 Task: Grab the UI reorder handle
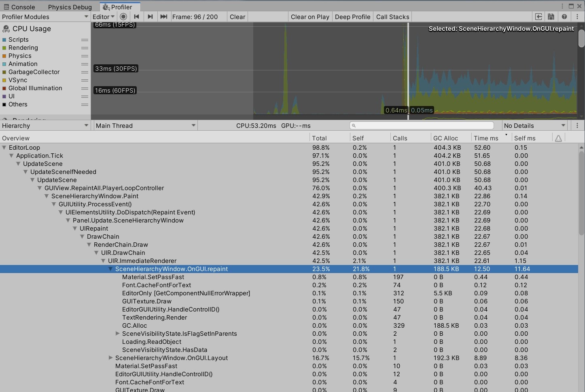click(x=85, y=97)
